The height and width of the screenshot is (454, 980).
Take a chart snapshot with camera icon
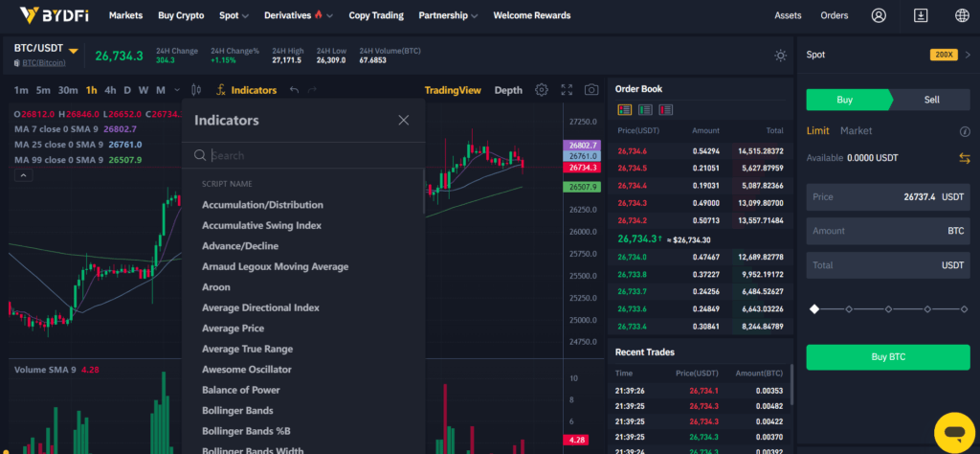pos(591,90)
